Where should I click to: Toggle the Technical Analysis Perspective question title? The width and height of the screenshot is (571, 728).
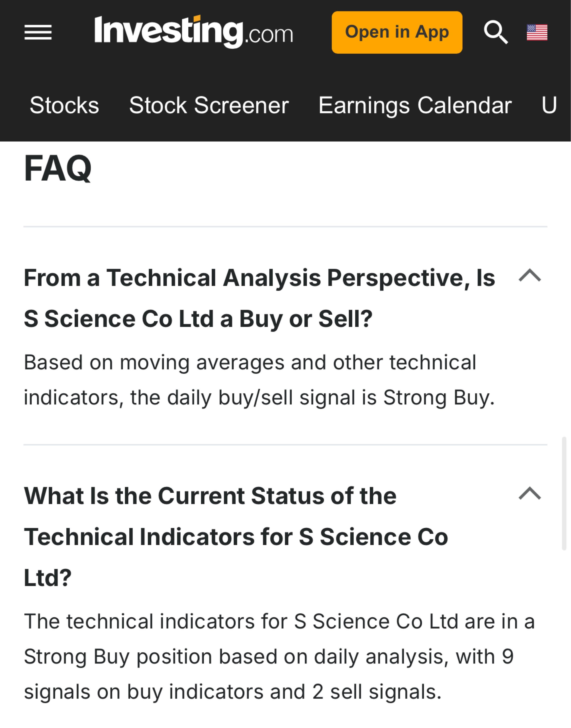(259, 298)
